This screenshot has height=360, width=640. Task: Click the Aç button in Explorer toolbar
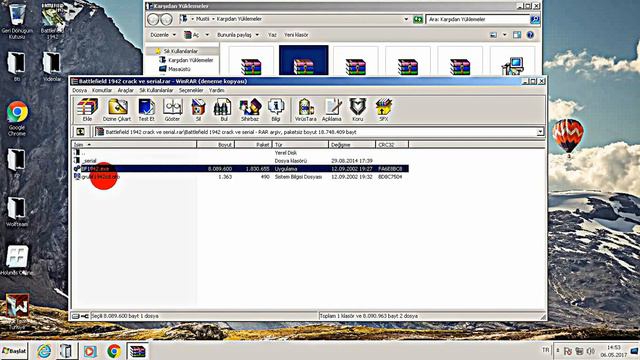192,35
